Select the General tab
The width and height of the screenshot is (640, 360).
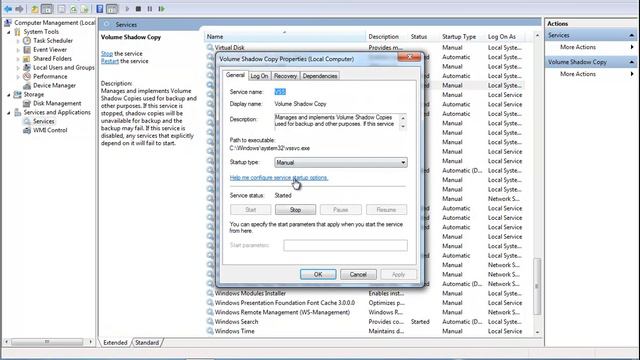235,75
